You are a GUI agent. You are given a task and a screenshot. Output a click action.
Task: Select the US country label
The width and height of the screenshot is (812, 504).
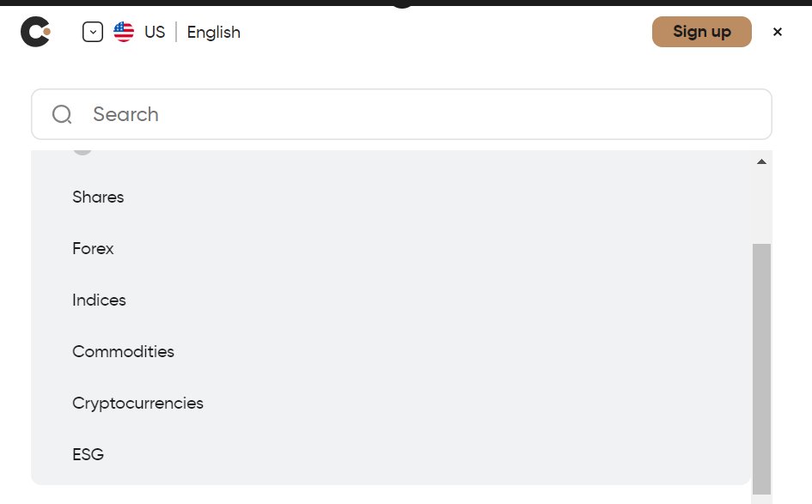[x=155, y=33]
